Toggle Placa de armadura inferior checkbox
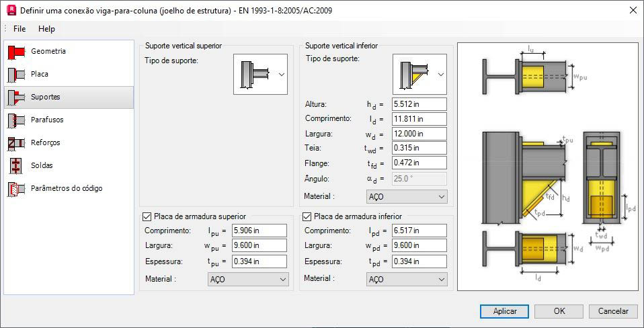The height and width of the screenshot is (328, 644). point(306,216)
